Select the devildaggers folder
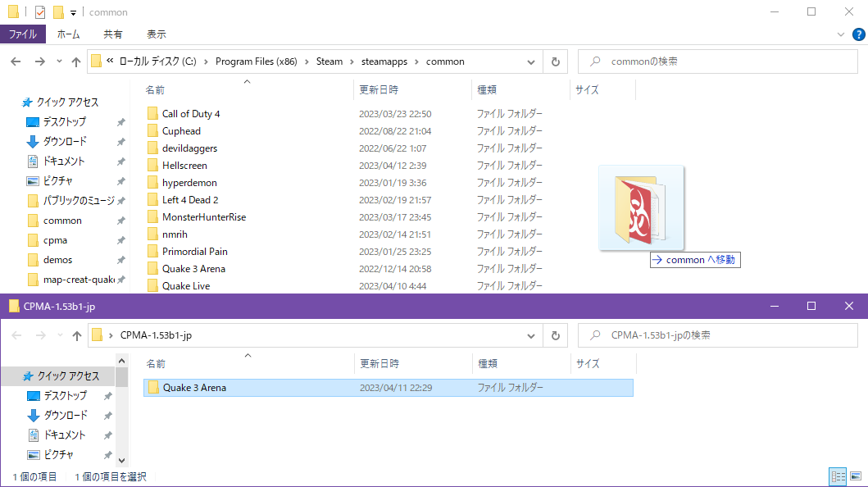 point(189,148)
